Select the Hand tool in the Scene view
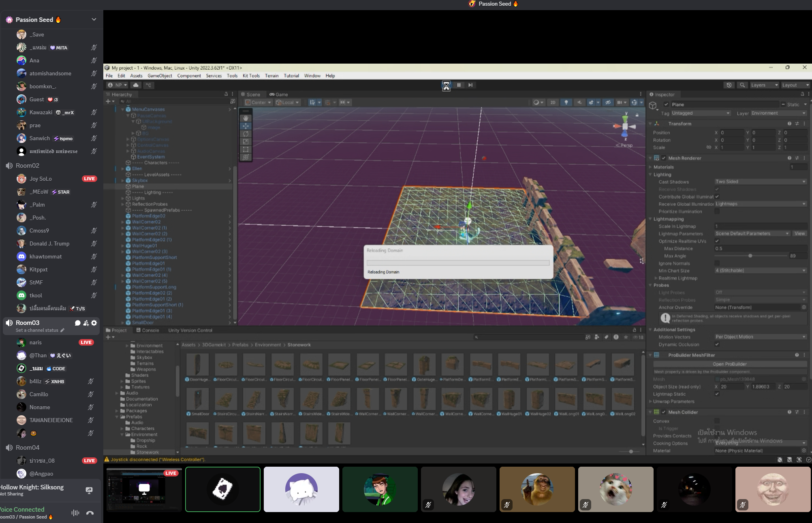Viewport: 812px width, 523px height. (x=246, y=118)
